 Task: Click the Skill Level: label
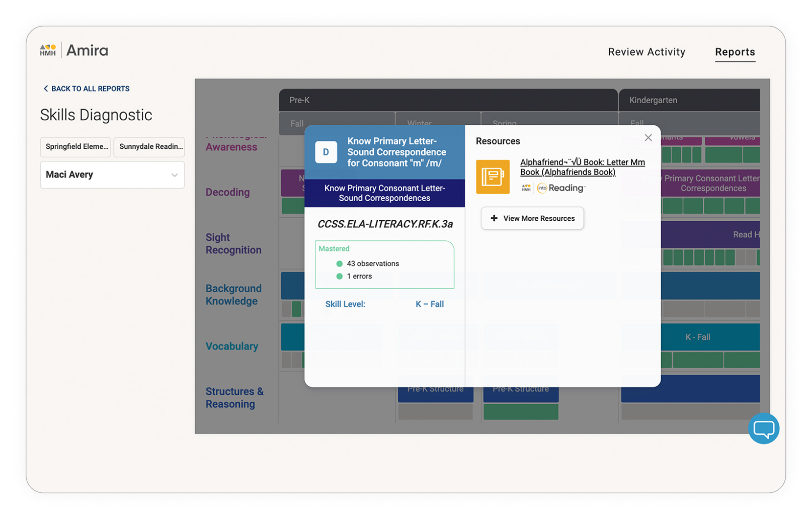tap(345, 304)
